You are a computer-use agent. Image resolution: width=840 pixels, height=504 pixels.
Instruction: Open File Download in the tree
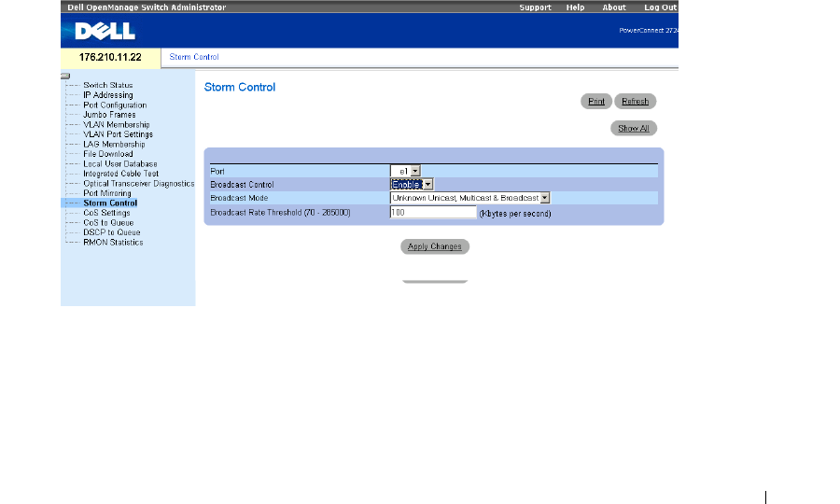point(107,154)
